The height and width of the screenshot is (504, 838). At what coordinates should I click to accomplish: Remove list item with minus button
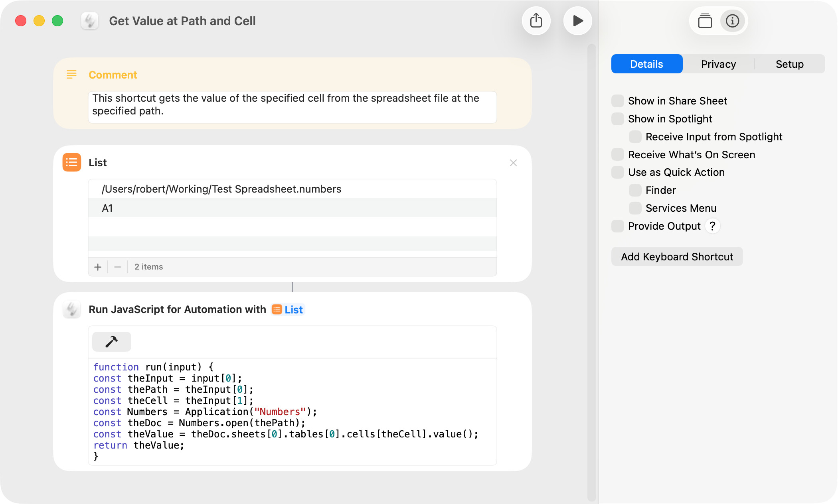point(118,267)
